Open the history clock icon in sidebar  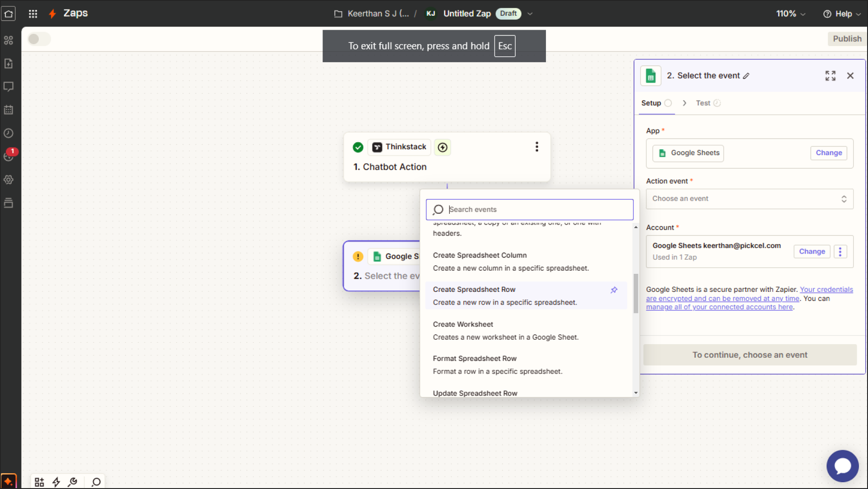pyautogui.click(x=9, y=133)
